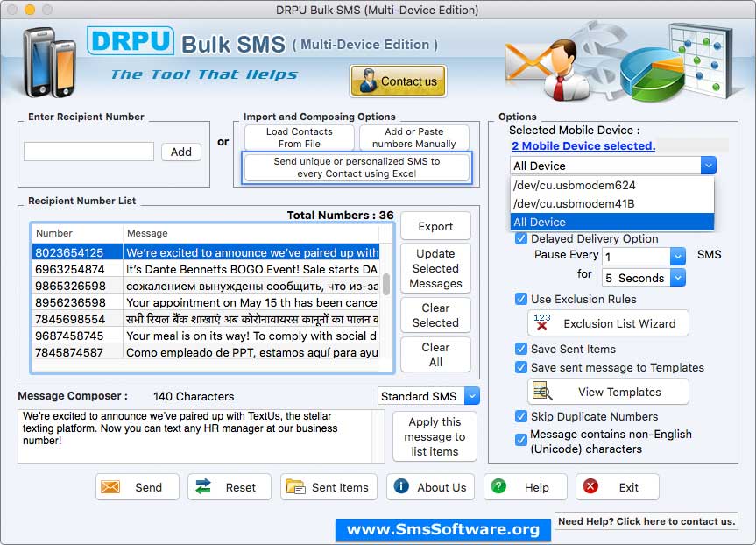Viewport: 756px width, 545px height.
Task: Toggle non-English Unicode characters checkbox
Action: (x=520, y=440)
